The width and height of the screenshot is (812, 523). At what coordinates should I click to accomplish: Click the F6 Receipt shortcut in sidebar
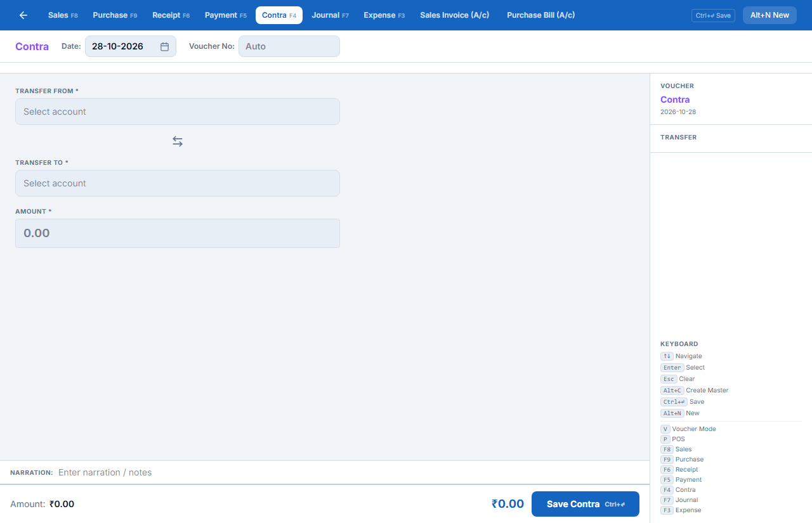click(x=679, y=470)
